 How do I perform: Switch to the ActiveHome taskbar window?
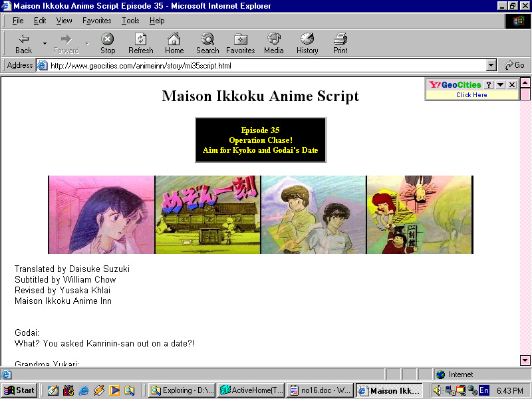tap(251, 390)
